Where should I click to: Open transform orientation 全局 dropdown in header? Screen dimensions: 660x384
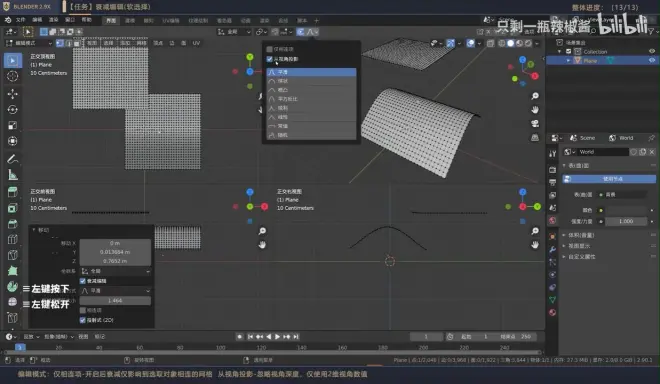[x=234, y=32]
